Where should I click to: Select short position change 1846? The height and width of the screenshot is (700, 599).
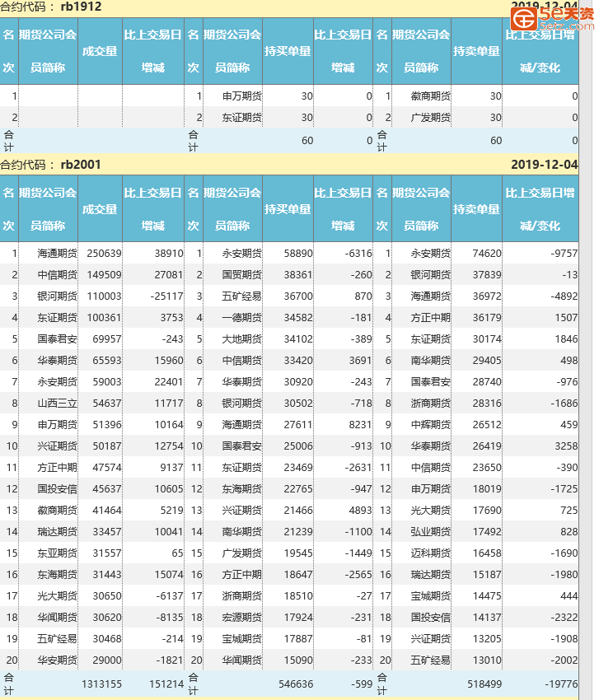tap(566, 339)
